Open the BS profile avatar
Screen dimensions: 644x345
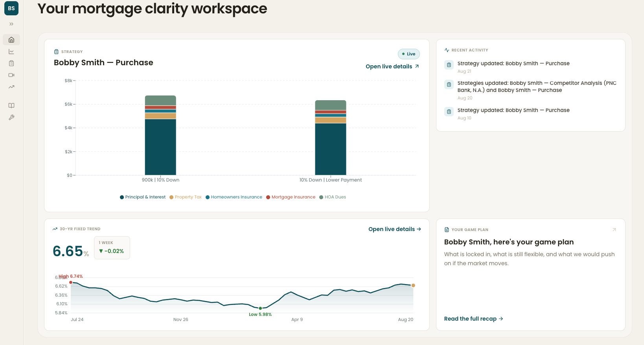tap(11, 8)
